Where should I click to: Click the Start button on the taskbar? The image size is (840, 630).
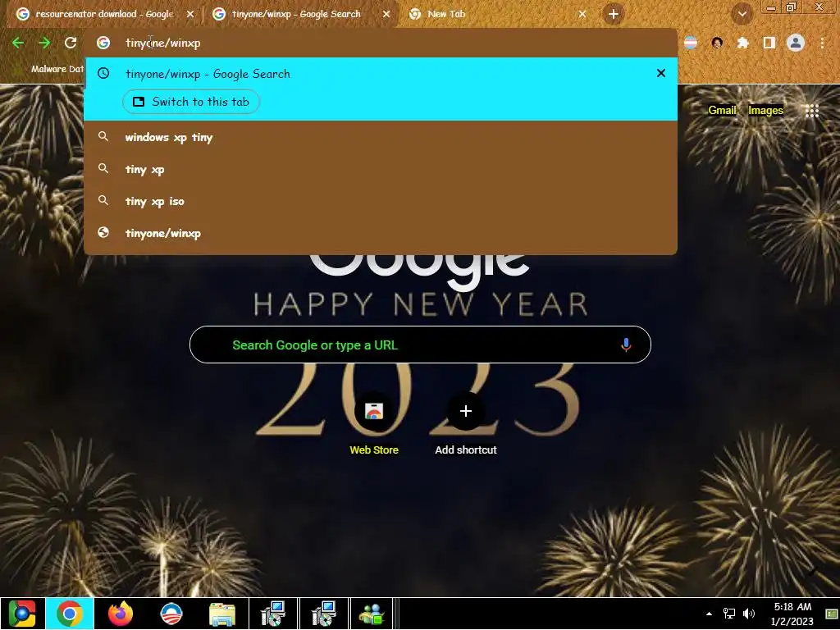click(21, 614)
